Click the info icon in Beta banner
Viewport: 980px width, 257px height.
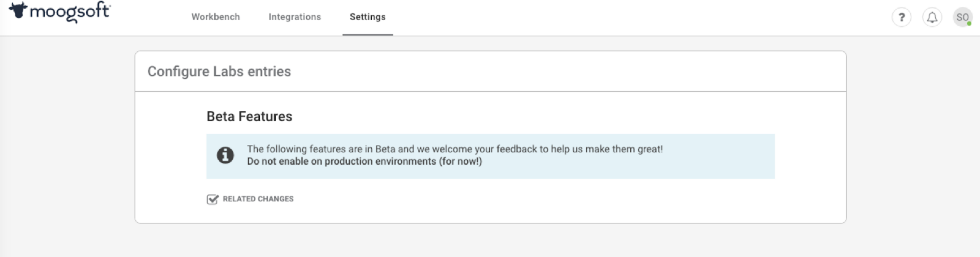225,155
